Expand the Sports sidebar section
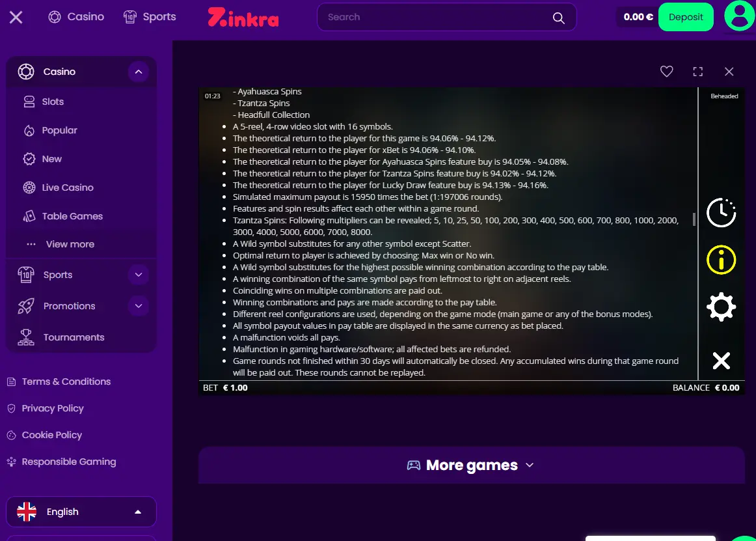This screenshot has width=756, height=541. 139,275
